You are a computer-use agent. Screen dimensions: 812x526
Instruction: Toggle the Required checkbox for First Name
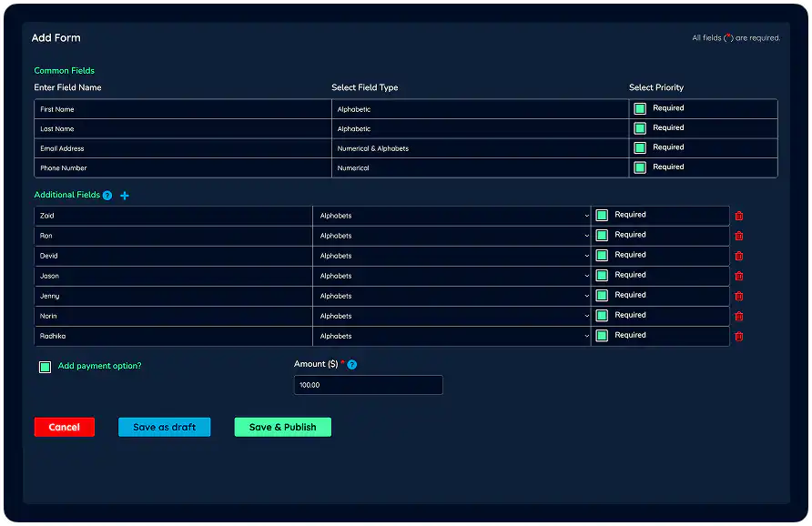[x=638, y=107]
